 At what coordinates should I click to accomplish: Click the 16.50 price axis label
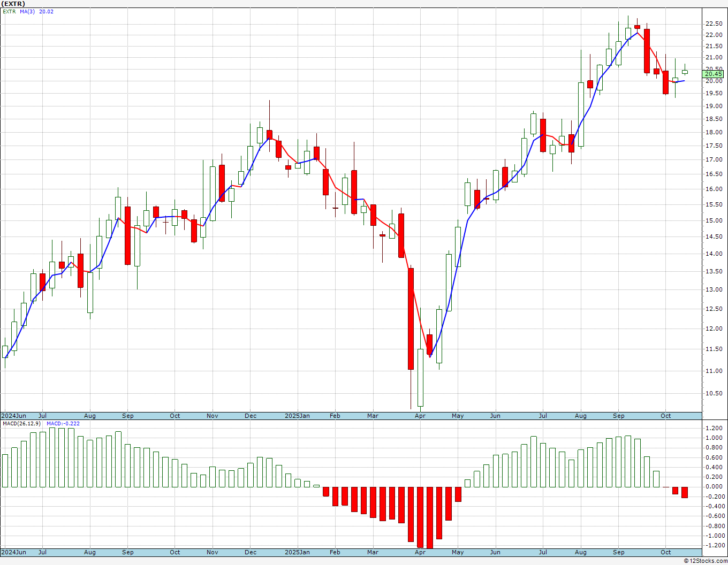(714, 174)
